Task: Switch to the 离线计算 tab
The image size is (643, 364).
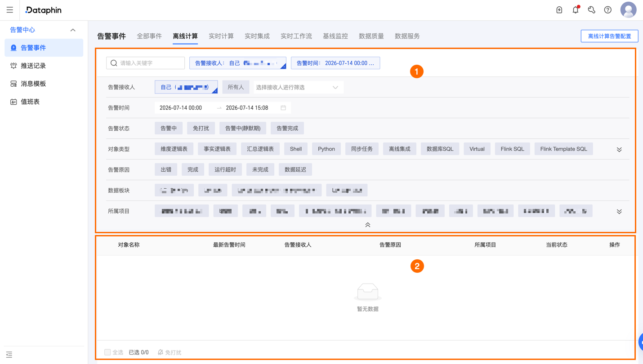Action: point(185,36)
